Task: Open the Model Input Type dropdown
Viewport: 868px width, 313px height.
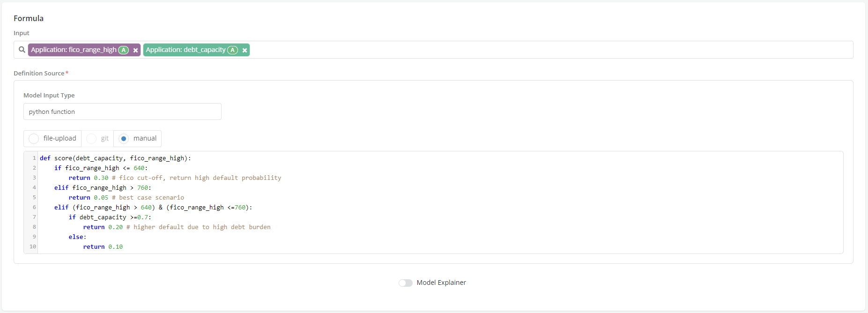Action: [x=122, y=112]
